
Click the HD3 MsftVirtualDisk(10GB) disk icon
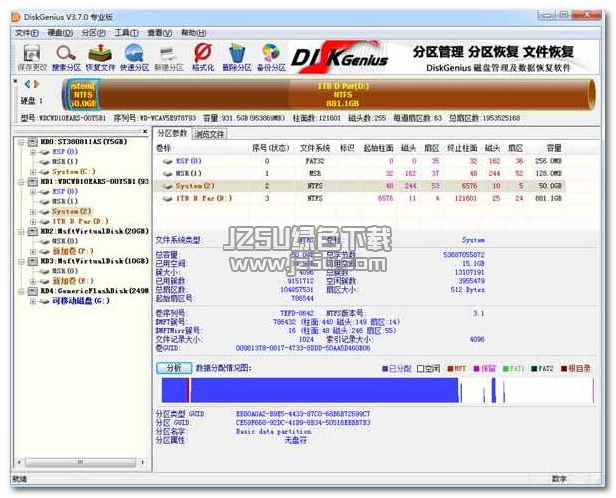(x=33, y=261)
